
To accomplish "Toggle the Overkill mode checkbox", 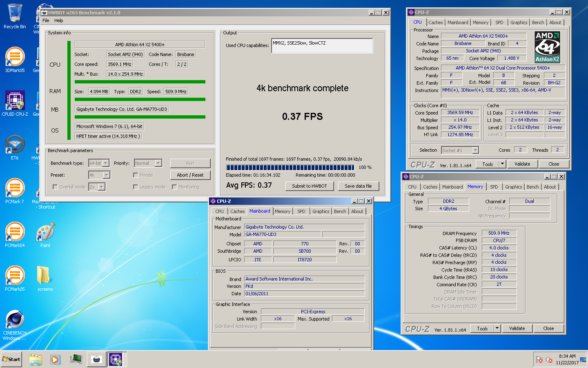I will [55, 187].
